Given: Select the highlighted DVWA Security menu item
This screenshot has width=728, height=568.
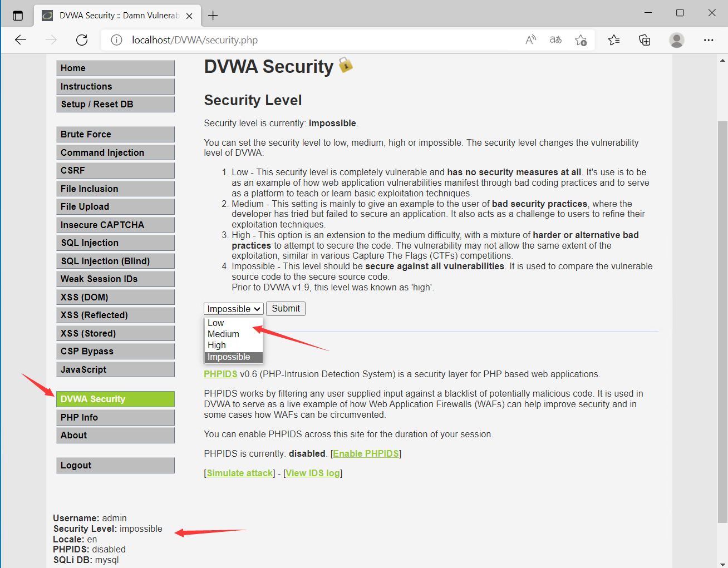Looking at the screenshot, I should [115, 399].
